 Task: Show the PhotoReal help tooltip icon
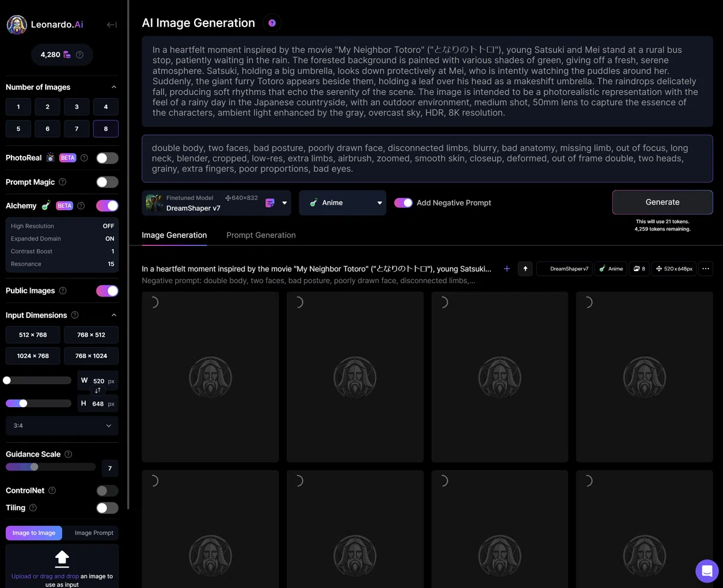coord(84,158)
